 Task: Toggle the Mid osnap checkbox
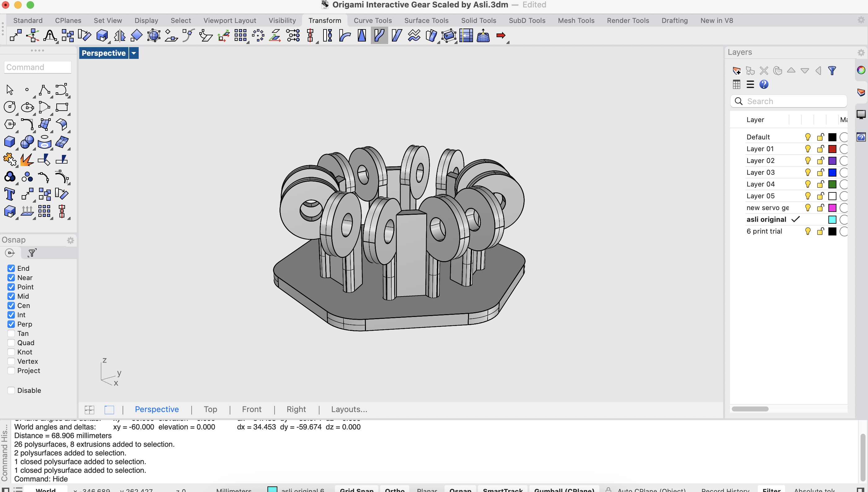[x=11, y=297]
